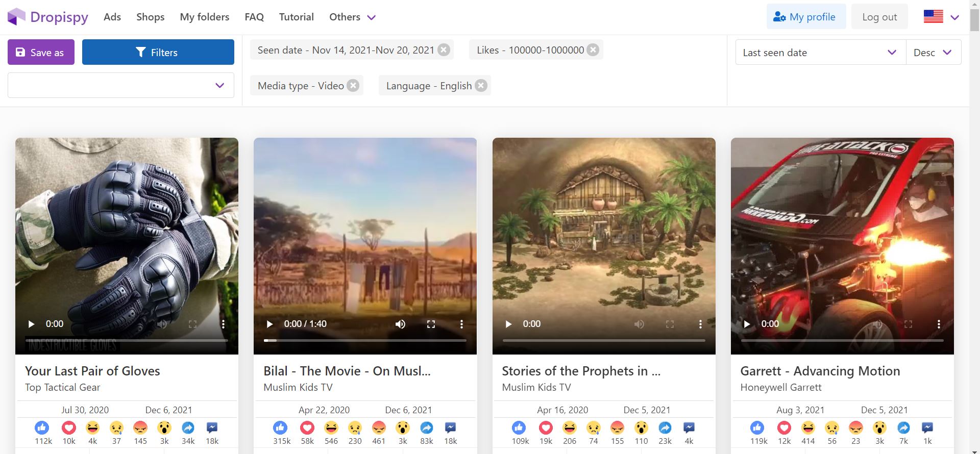Enter fullscreen on Bilal movie video
This screenshot has height=454, width=980.
pos(431,324)
